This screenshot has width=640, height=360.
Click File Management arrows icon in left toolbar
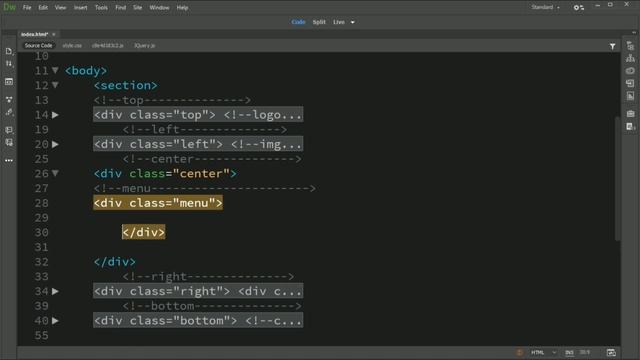[9, 64]
